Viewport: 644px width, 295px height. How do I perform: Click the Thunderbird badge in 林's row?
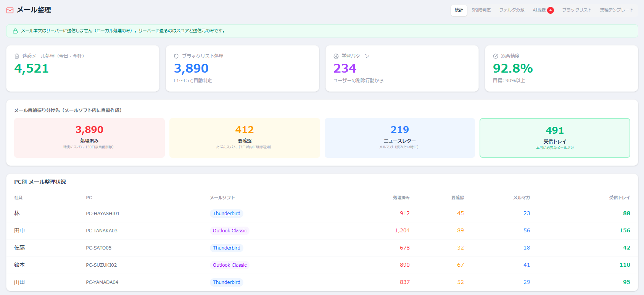227,214
